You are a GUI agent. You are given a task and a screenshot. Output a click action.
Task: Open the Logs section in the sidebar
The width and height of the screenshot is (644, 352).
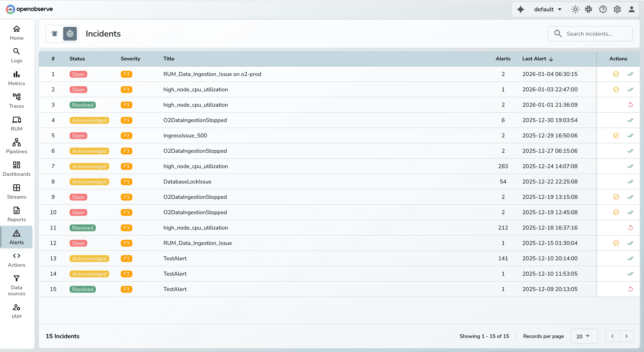click(x=16, y=55)
